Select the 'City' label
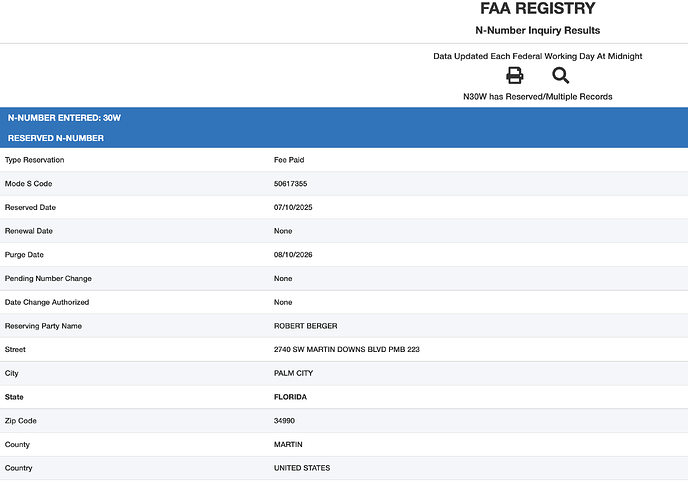The height and width of the screenshot is (500, 688). (x=11, y=373)
